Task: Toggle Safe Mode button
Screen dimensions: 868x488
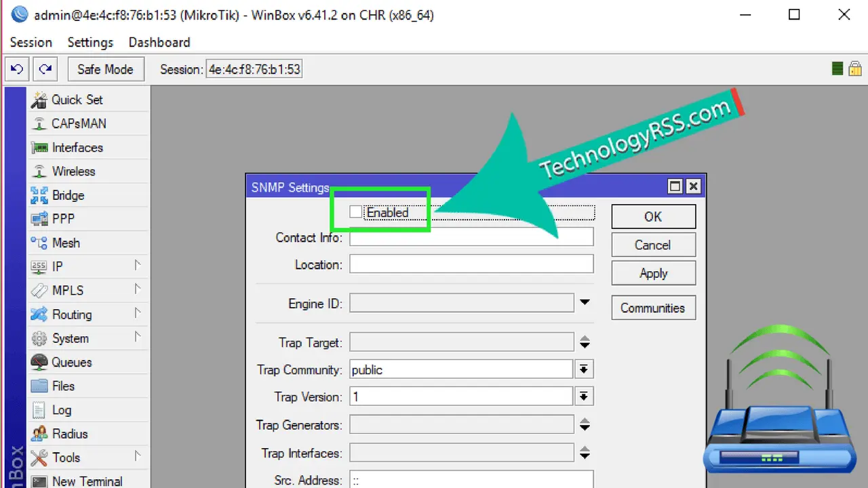Action: pos(105,69)
